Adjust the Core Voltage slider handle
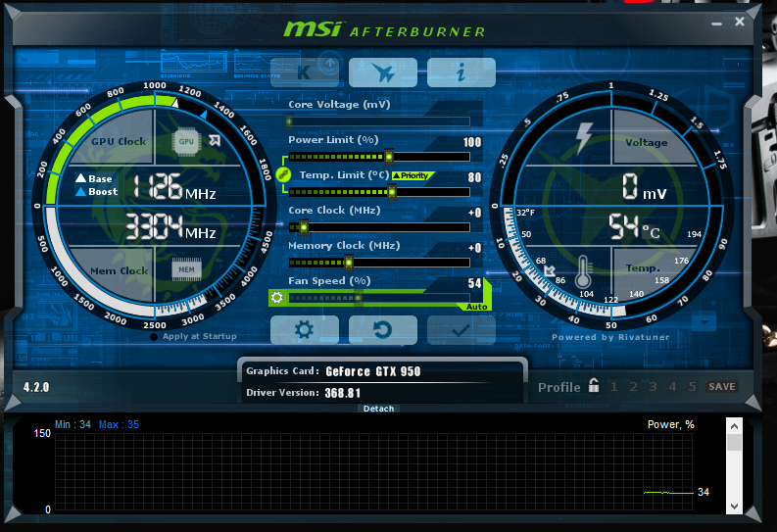 click(x=289, y=121)
